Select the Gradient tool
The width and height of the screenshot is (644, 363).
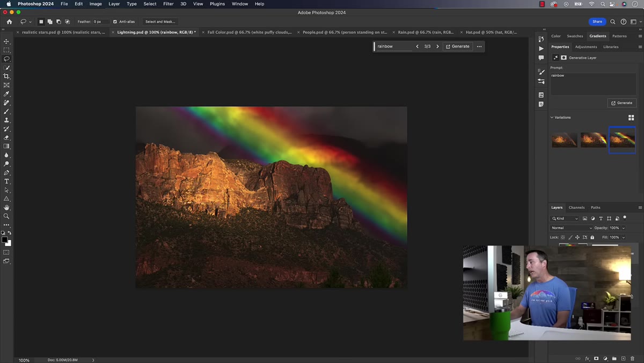click(x=6, y=146)
